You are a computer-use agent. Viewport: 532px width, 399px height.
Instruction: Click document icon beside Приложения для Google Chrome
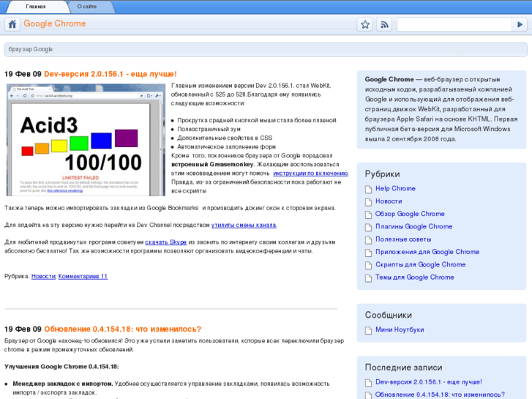pos(369,253)
